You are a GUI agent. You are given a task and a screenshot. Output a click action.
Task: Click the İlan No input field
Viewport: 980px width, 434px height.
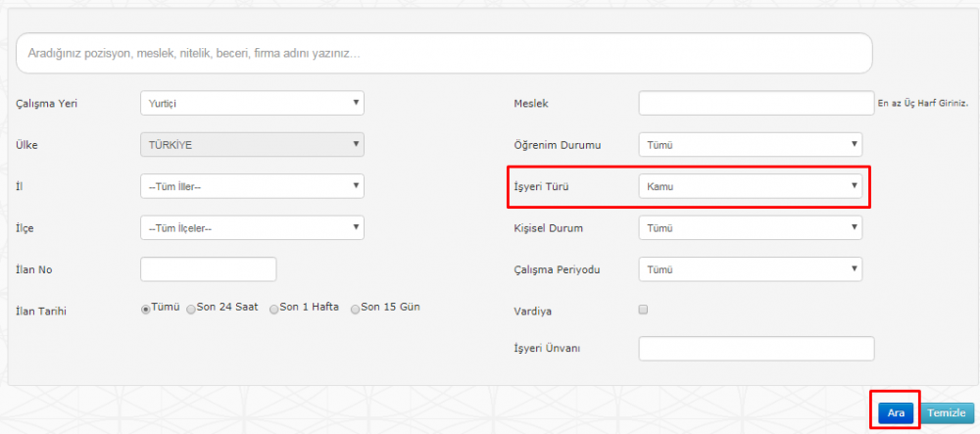pos(208,269)
